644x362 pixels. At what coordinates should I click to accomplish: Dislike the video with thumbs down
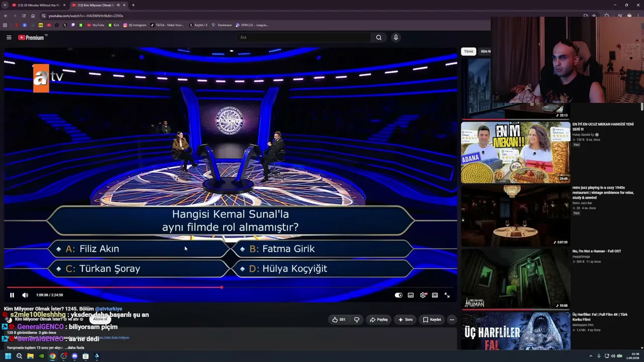point(357,320)
